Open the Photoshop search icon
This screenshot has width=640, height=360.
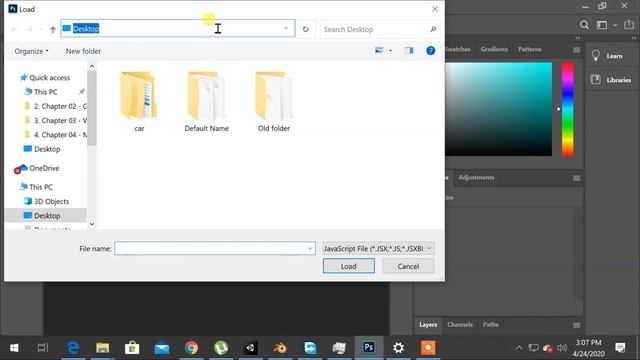click(584, 25)
